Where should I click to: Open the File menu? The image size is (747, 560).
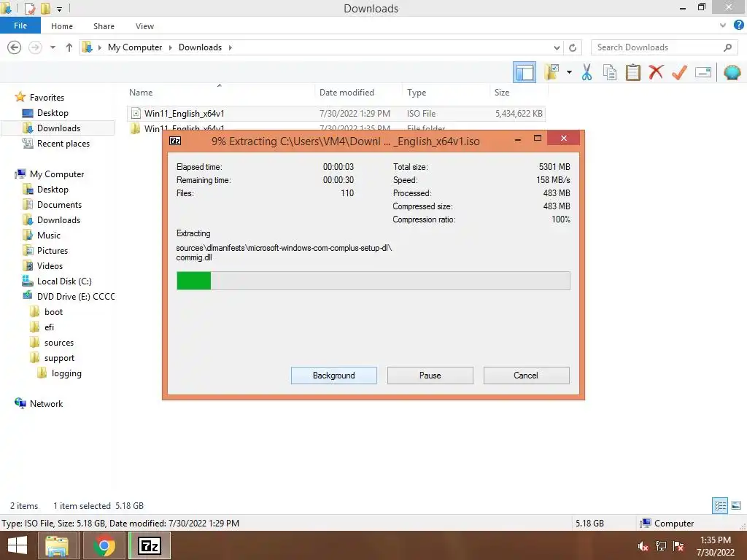point(20,26)
